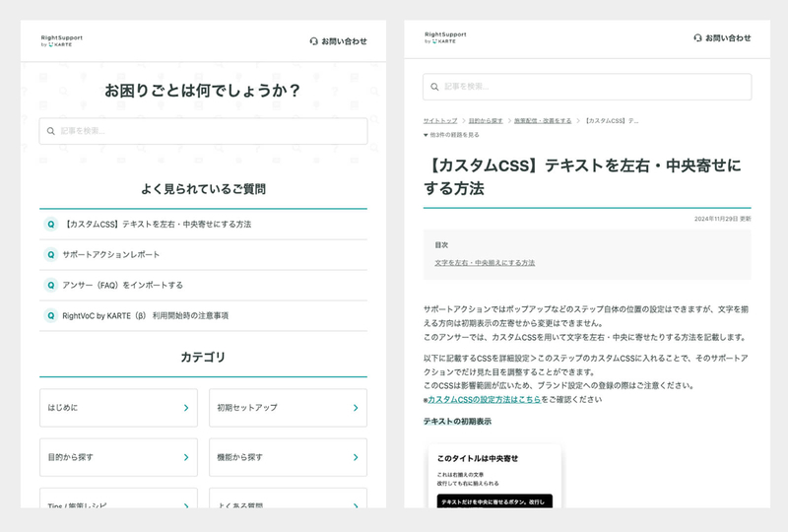Click the chevron on the 初期セットアップ card
The width and height of the screenshot is (788, 532).
pyautogui.click(x=356, y=408)
